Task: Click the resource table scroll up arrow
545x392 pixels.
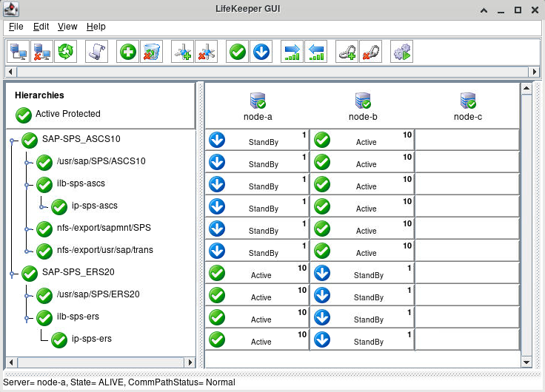Action: point(526,89)
